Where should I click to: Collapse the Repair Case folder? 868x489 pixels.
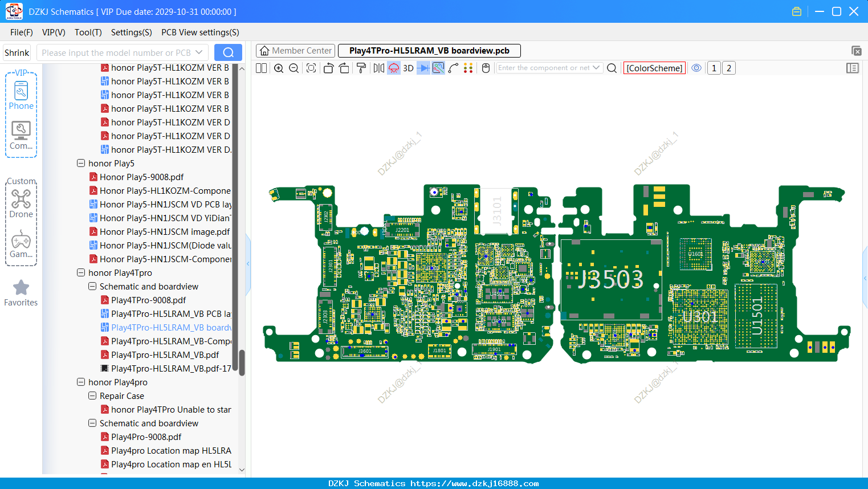(92, 396)
